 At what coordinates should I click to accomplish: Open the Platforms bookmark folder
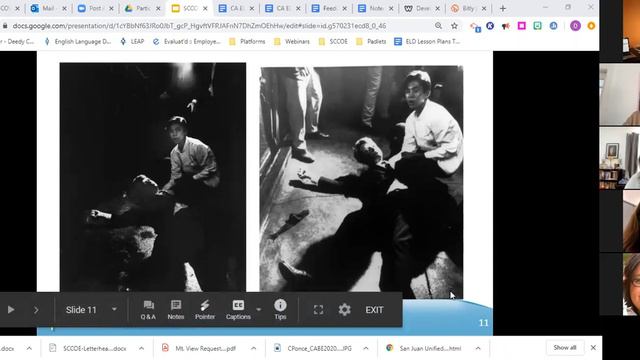tap(247, 42)
